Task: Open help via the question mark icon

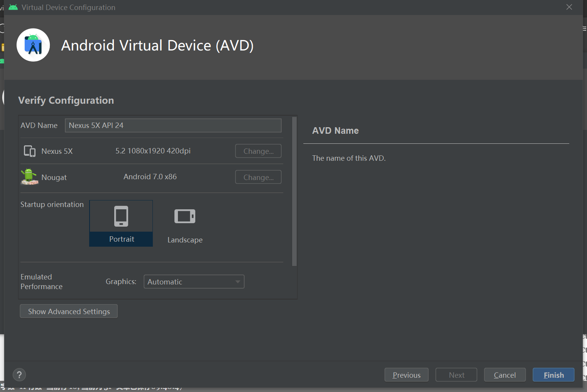Action: pos(19,374)
